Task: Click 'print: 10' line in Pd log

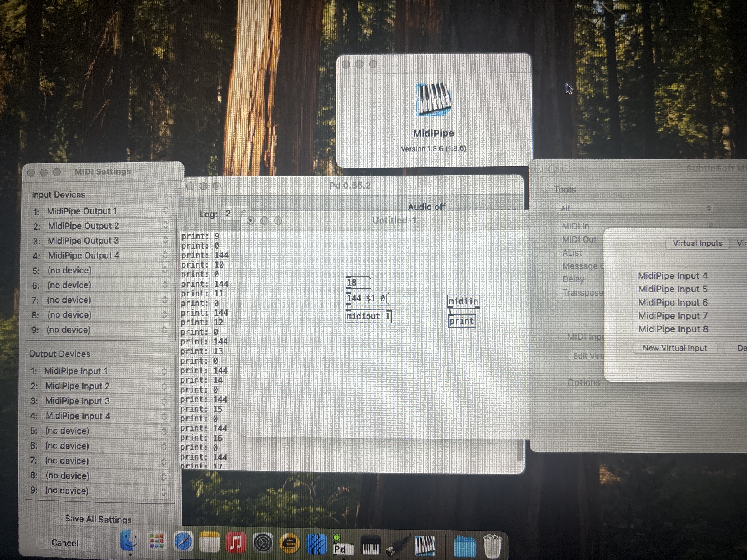Action: (202, 265)
